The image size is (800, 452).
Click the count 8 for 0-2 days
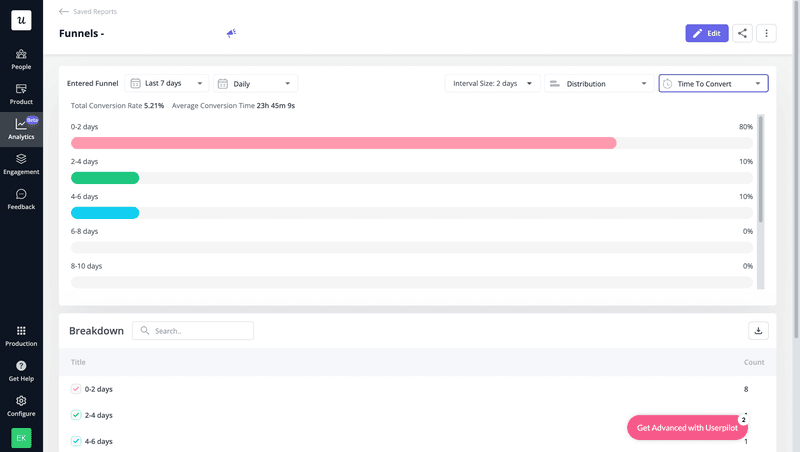(746, 389)
